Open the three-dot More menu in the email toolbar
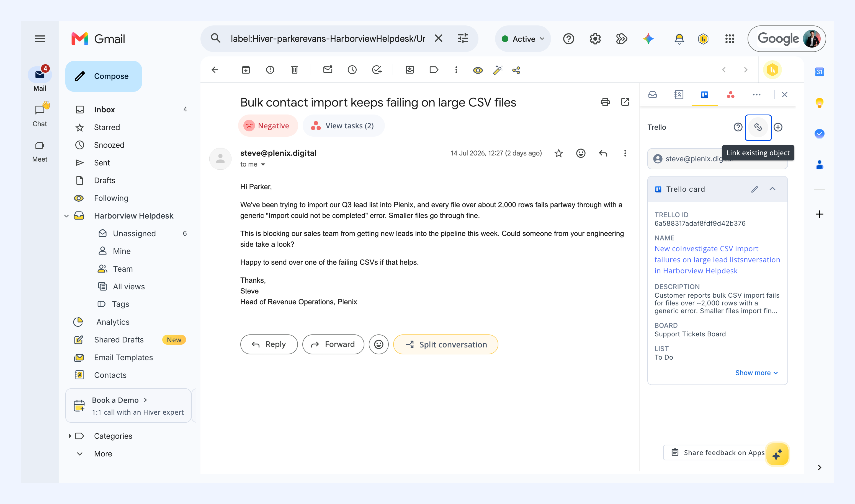Image resolution: width=855 pixels, height=504 pixels. point(456,70)
